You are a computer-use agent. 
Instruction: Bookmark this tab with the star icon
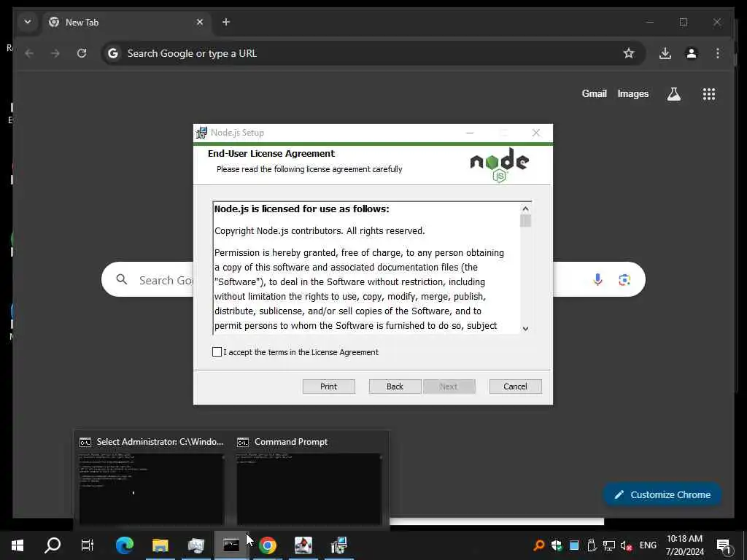629,53
